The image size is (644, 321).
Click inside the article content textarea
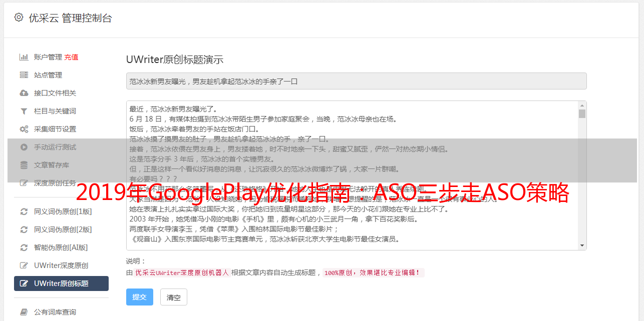(x=352, y=175)
